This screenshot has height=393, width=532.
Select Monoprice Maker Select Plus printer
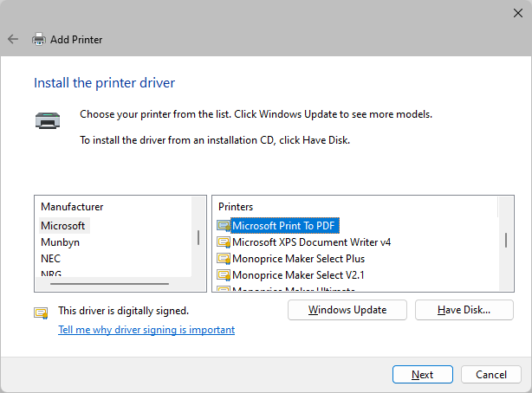[x=298, y=259]
